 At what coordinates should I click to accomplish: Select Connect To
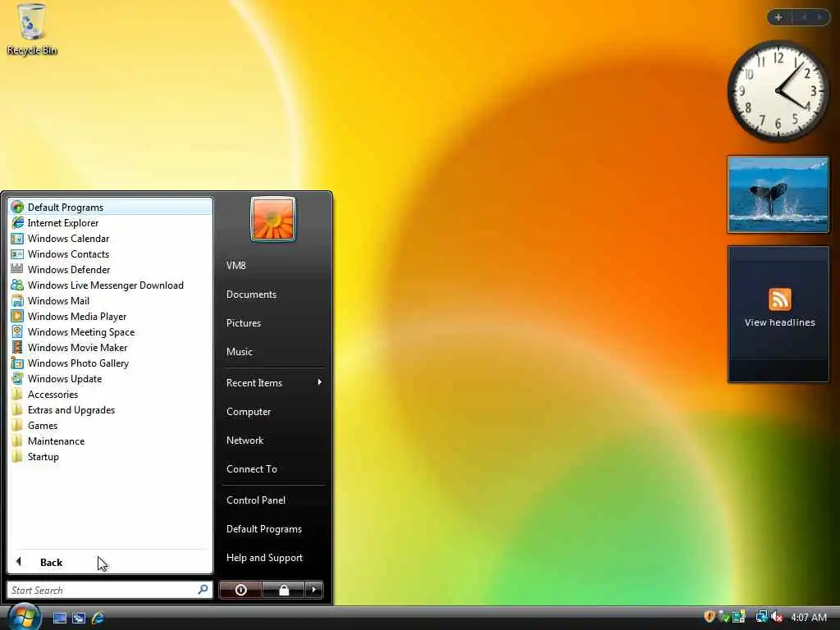tap(273, 468)
